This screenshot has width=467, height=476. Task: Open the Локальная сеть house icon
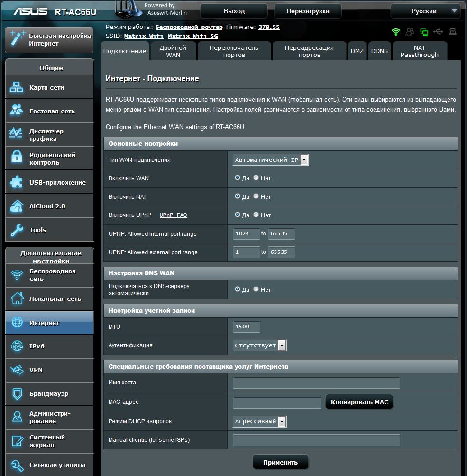click(x=17, y=298)
